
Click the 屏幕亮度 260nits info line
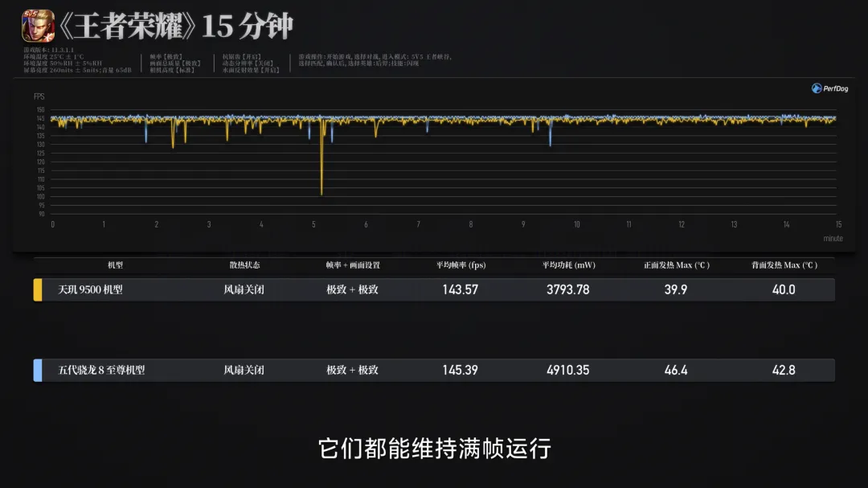click(77, 70)
